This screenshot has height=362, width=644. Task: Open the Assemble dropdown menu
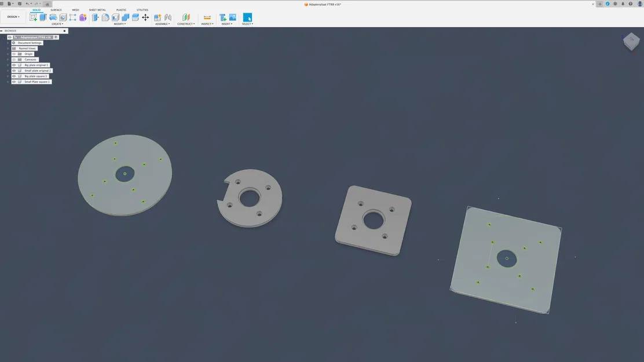(x=162, y=24)
